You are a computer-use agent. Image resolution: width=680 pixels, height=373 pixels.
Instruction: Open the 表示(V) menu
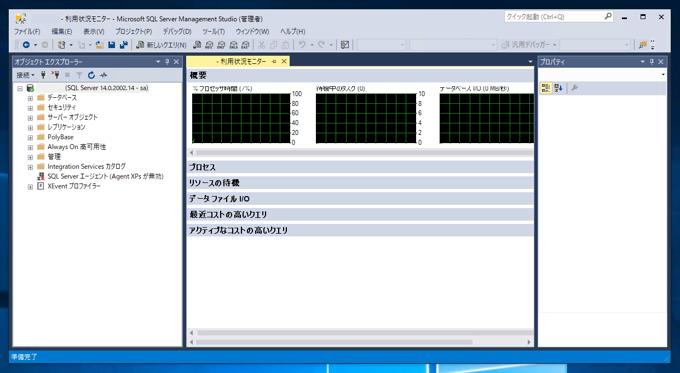pos(94,32)
